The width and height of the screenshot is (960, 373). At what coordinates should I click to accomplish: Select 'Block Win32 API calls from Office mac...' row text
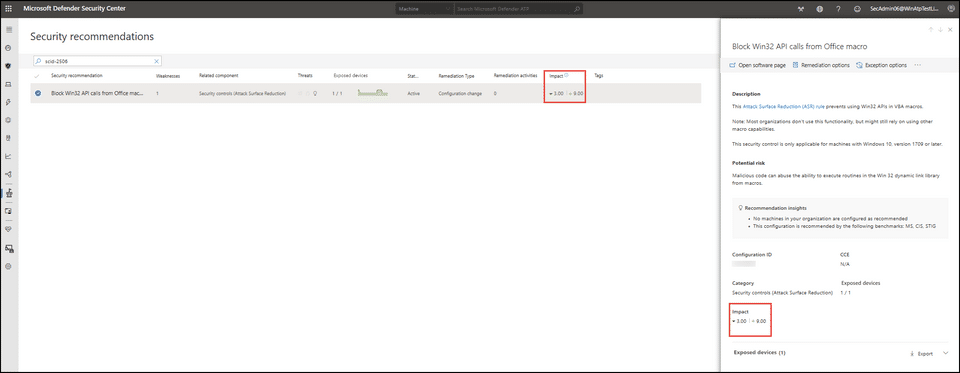coord(97,93)
